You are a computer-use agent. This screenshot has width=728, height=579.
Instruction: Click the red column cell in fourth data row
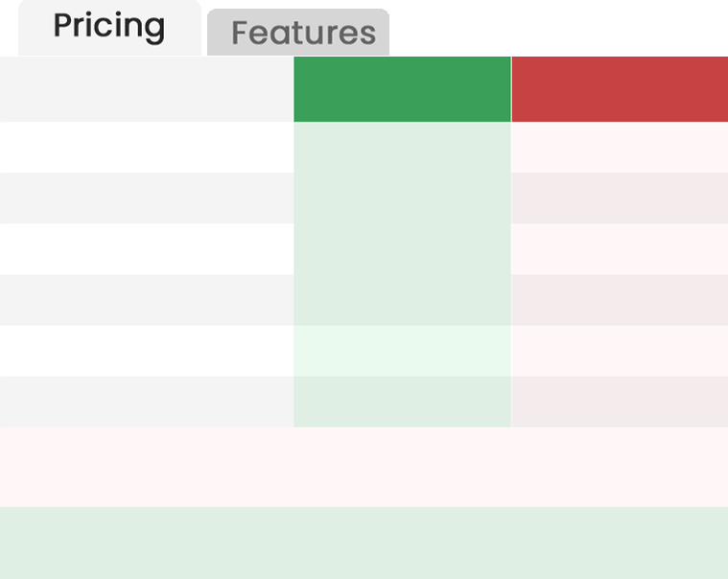click(620, 300)
